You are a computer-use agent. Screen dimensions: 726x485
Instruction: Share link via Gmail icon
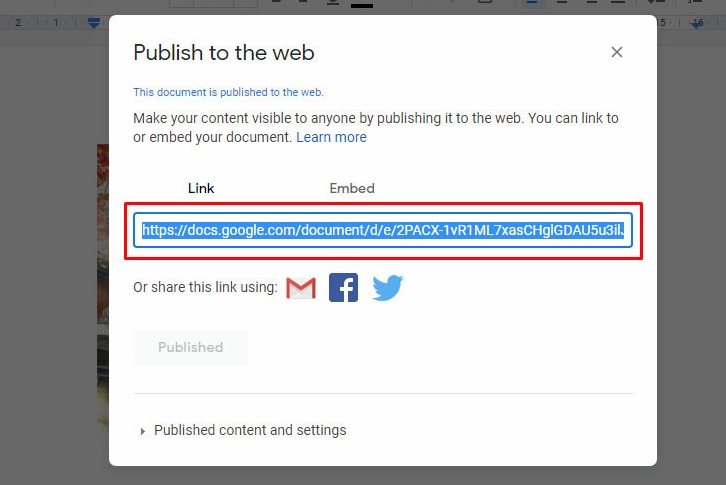[x=301, y=288]
